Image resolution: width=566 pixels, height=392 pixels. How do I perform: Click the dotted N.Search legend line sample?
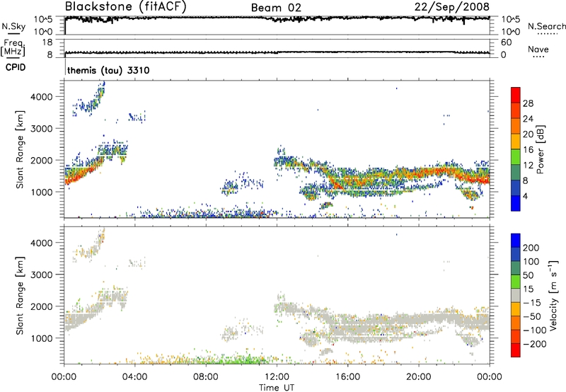(548, 34)
